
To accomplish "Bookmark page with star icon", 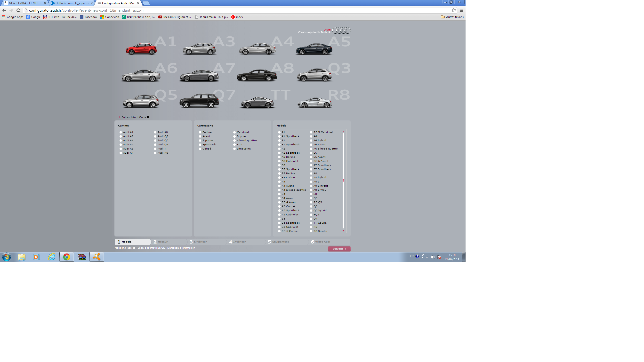I will tap(453, 10).
